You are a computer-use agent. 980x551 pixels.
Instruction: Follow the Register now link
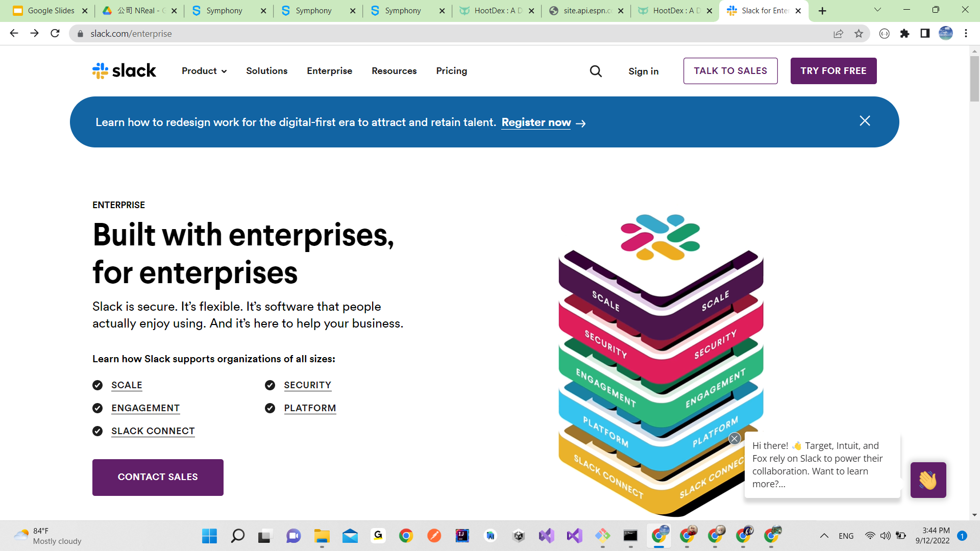[x=536, y=122]
